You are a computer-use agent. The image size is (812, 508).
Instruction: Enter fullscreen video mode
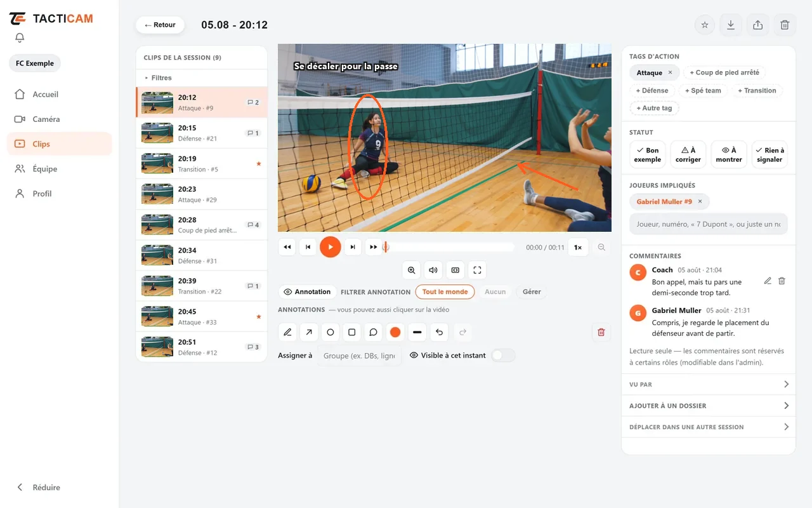[x=478, y=270]
